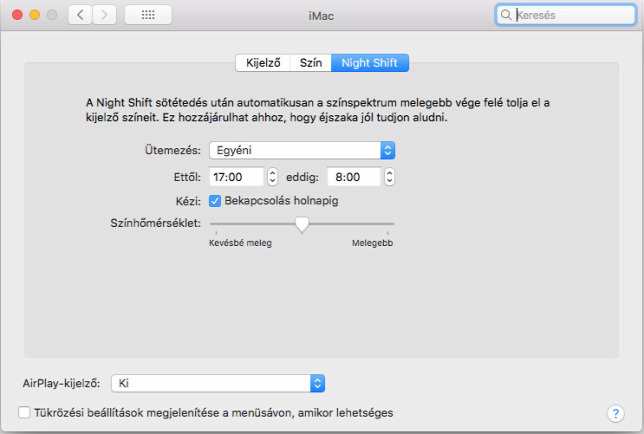Image resolution: width=644 pixels, height=434 pixels.
Task: Go forward with the right chevron button
Action: point(104,15)
